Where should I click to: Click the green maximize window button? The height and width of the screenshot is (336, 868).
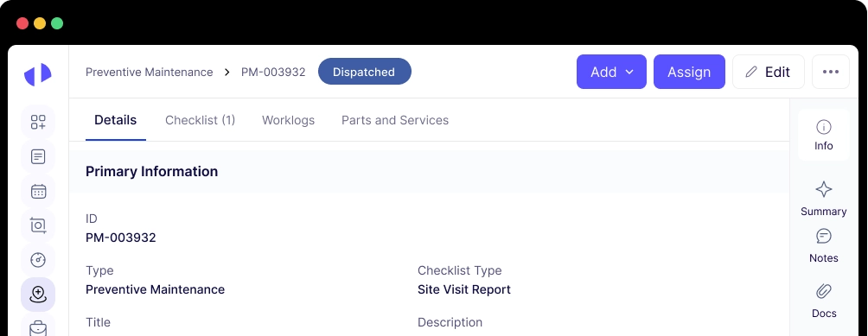tap(57, 23)
